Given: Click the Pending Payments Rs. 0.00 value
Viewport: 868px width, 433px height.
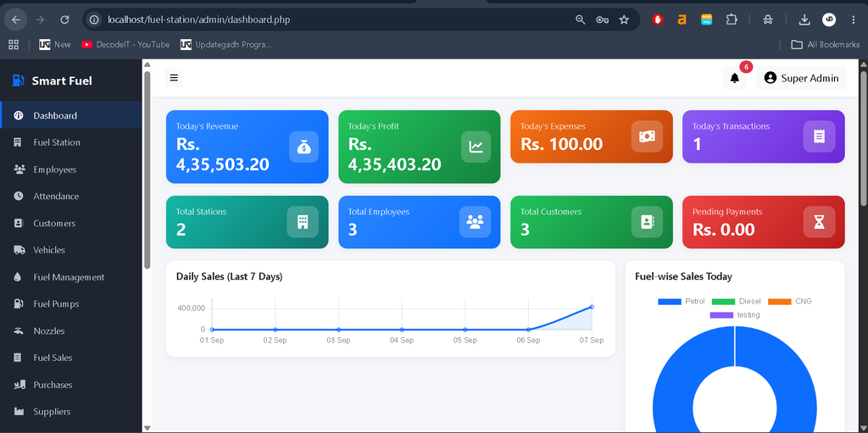Looking at the screenshot, I should click(x=724, y=230).
